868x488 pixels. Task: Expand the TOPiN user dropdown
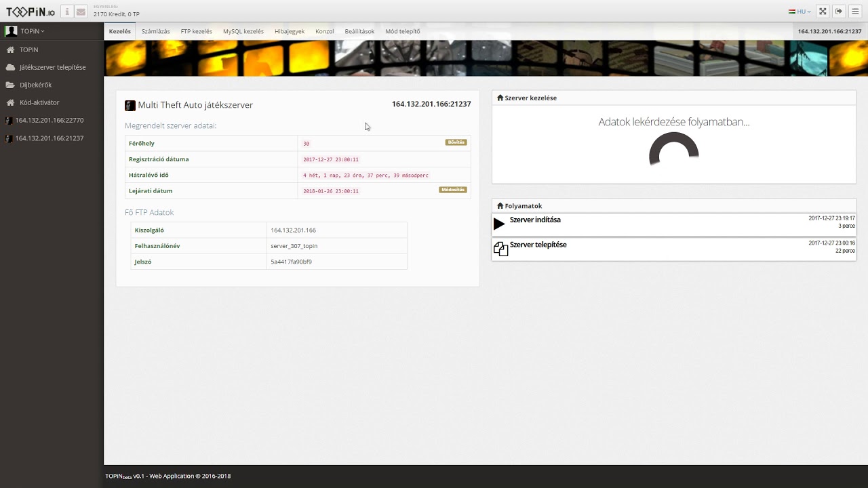tap(33, 31)
